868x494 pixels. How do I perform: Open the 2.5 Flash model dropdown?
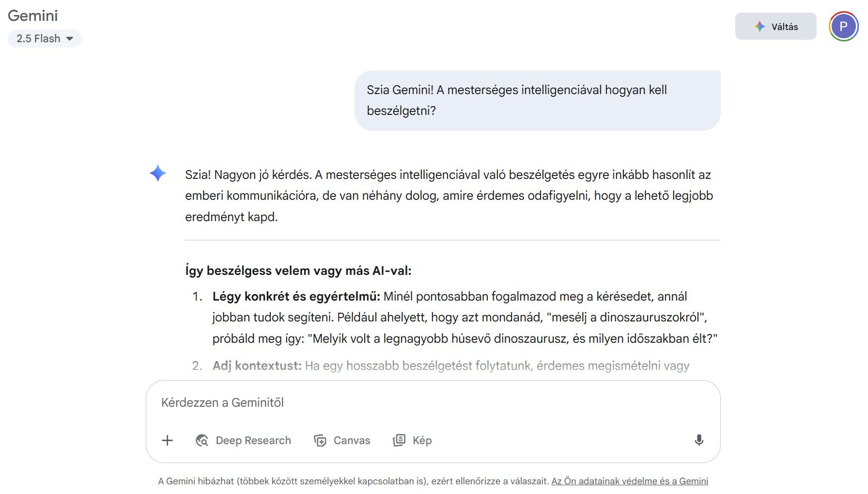pos(45,39)
